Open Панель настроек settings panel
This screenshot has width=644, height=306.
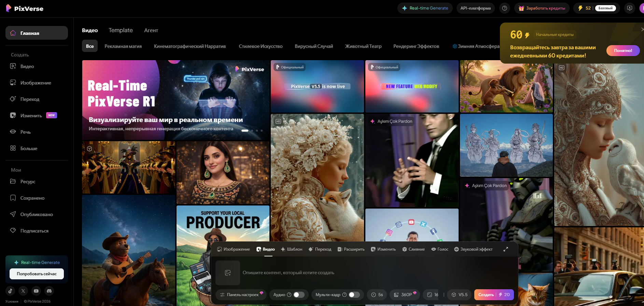241,295
